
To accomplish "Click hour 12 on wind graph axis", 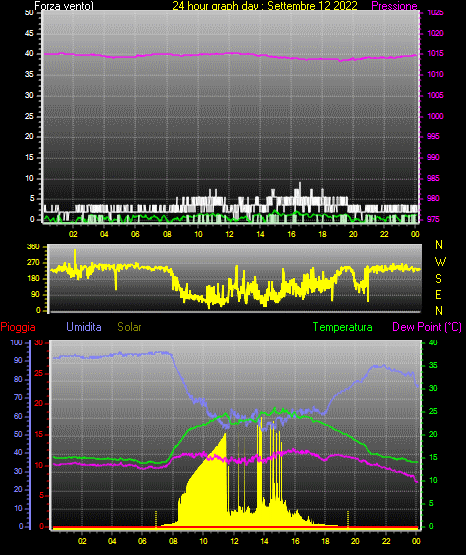I will click(229, 234).
